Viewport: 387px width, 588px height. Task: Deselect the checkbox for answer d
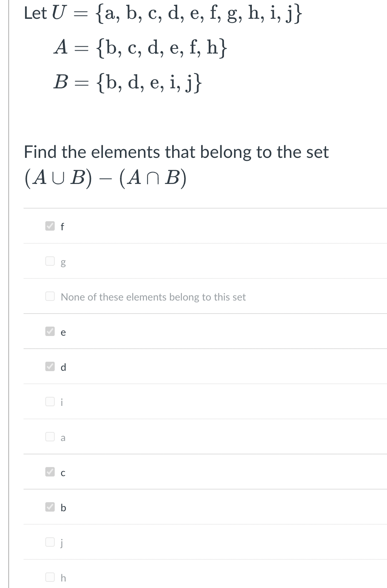(x=50, y=366)
